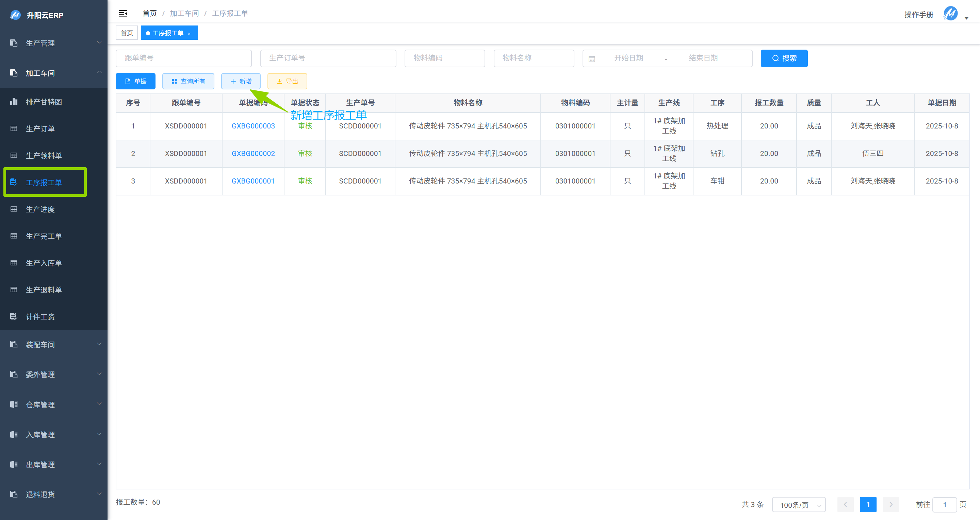Open 生产领料单 from the sidebar
Image resolution: width=980 pixels, height=520 pixels.
tap(44, 155)
